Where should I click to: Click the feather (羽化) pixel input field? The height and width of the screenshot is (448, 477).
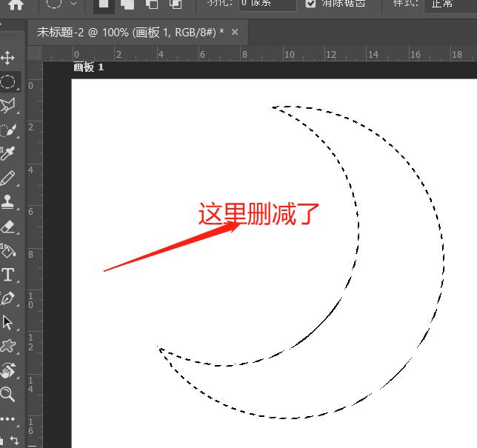[267, 4]
